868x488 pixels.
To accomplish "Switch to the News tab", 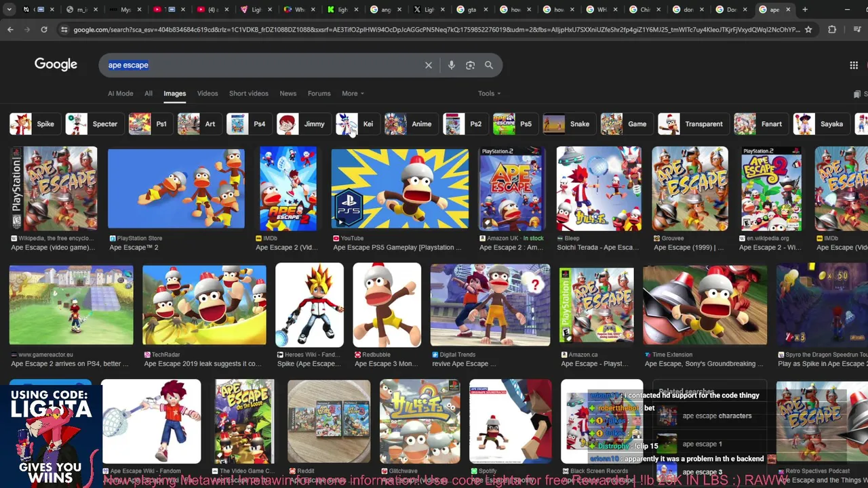I will pos(288,94).
